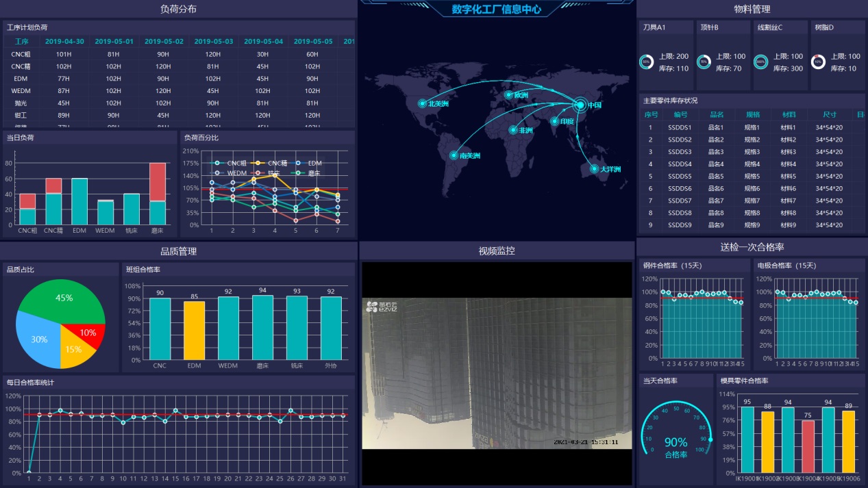Image resolution: width=868 pixels, height=488 pixels.
Task: Click the 数字化工厂信息中心 title
Action: click(497, 9)
